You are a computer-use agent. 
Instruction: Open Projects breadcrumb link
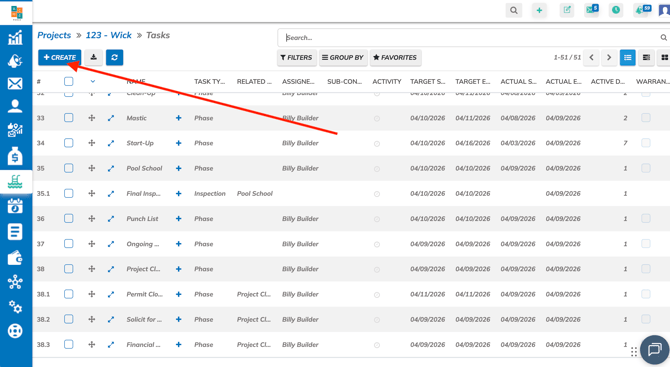(54, 35)
